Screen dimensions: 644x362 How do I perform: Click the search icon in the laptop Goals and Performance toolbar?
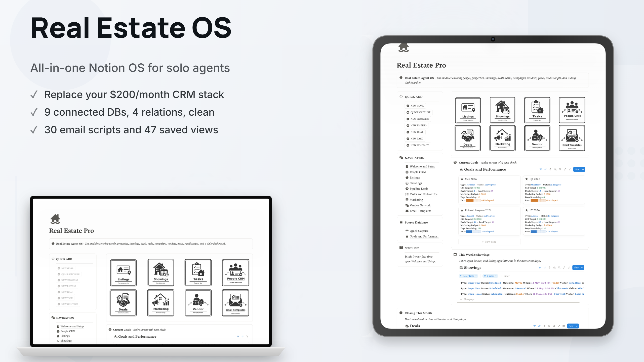pos(247,336)
